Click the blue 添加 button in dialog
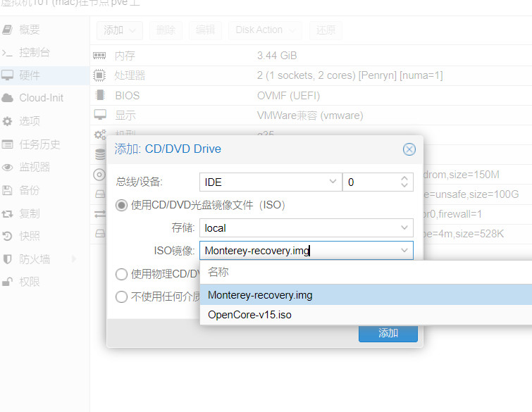Viewport: 532px width, 412px height. coord(388,333)
